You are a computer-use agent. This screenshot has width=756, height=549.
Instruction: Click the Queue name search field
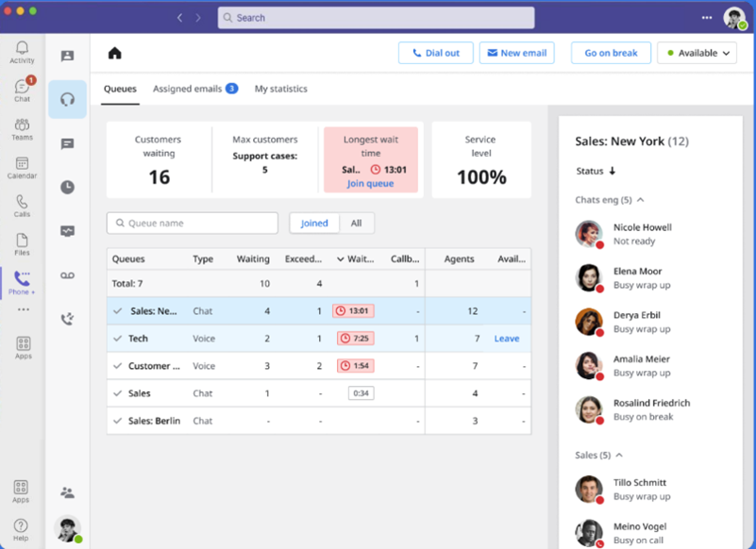point(193,224)
